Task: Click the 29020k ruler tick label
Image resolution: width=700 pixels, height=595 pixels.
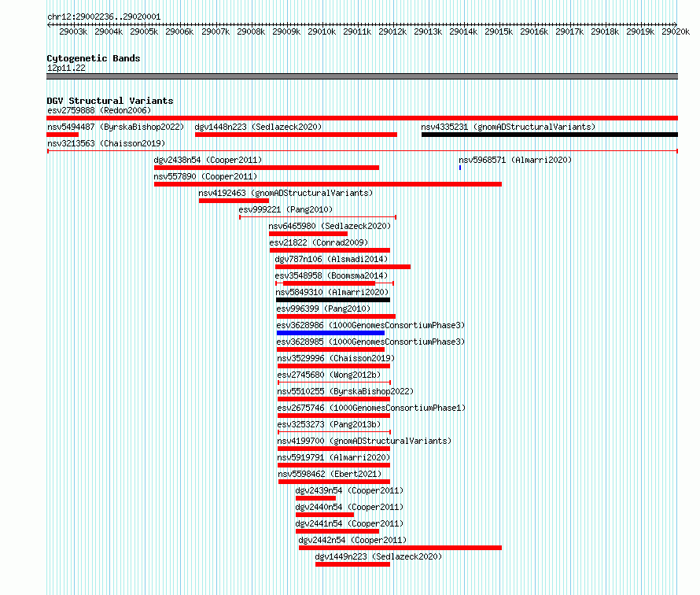Action: pyautogui.click(x=676, y=31)
